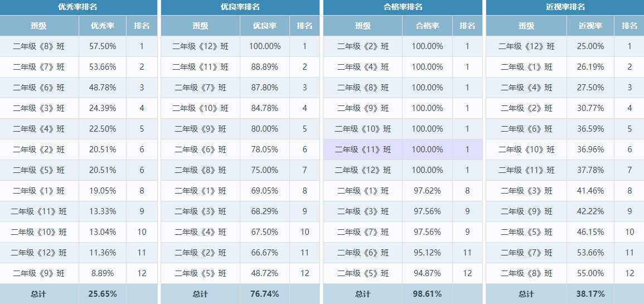The image size is (644, 304).
Task: Select the 合格率排名 table title
Action: coord(403,7)
